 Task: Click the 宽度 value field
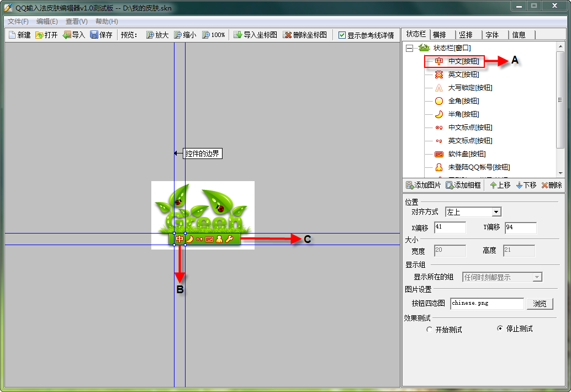click(450, 251)
